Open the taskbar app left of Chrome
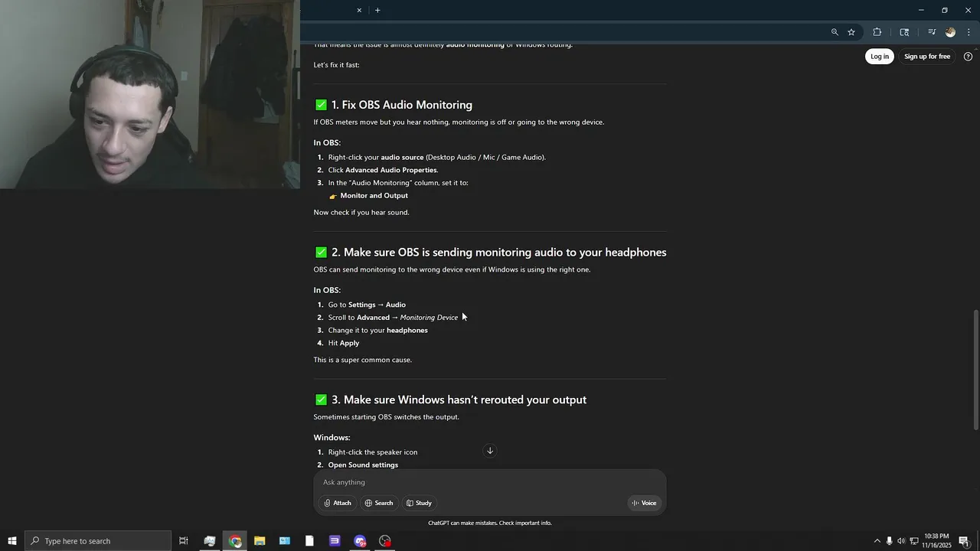This screenshot has height=551, width=980. click(x=210, y=541)
